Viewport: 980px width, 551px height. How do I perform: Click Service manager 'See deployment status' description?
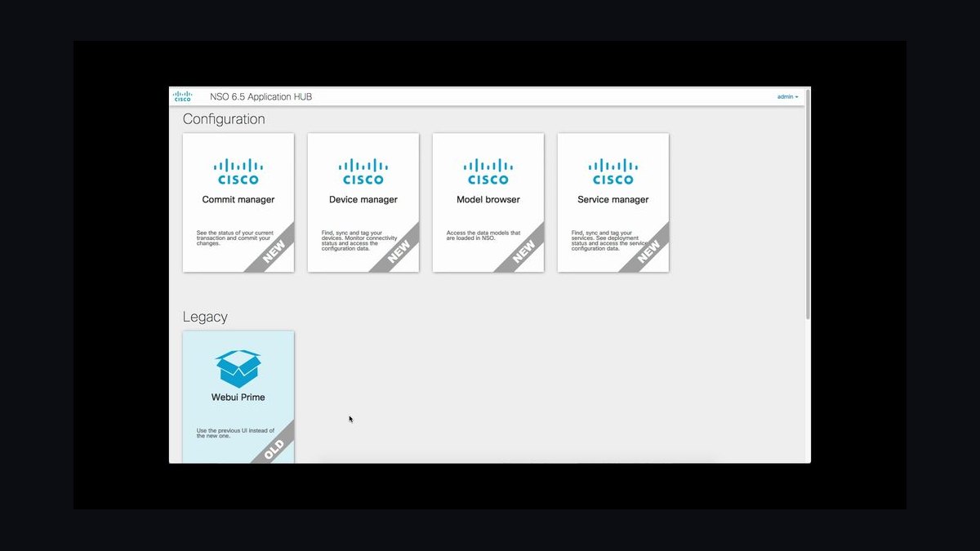point(608,240)
